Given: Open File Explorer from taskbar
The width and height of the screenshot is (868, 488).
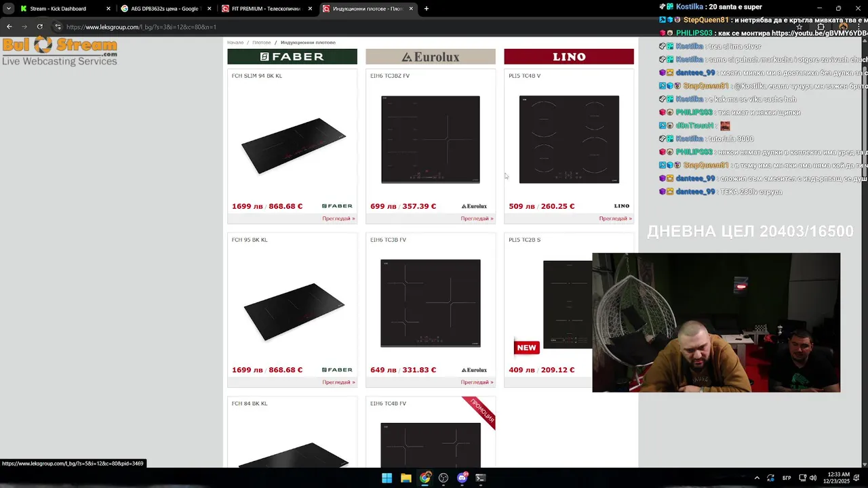Looking at the screenshot, I should pos(406,478).
